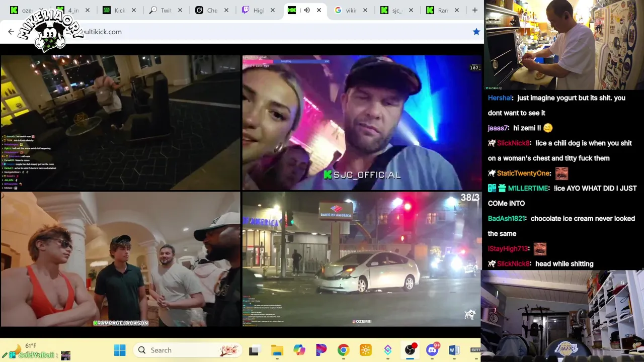Click the 'RAMPAGEJACKSON' overlay label
Screen dimensions: 644x362
(121, 323)
